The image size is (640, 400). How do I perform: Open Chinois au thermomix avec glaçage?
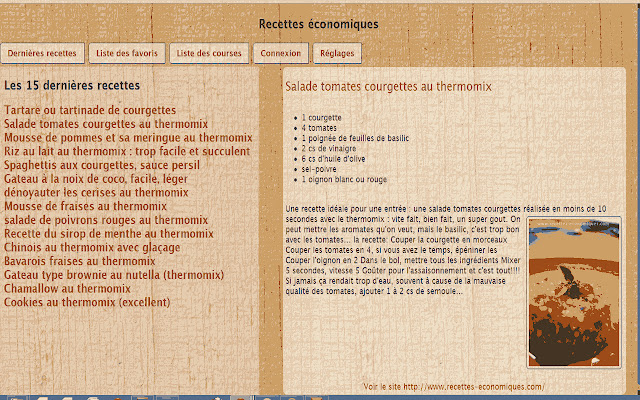tap(92, 248)
